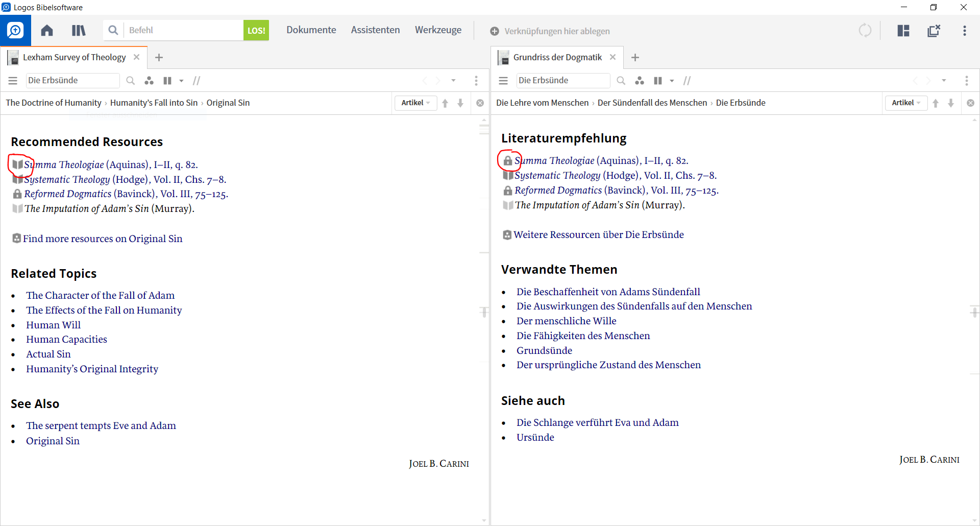This screenshot has width=980, height=526.
Task: Open Systematic Theology (Hodge) link in English panel
Action: coord(125,179)
